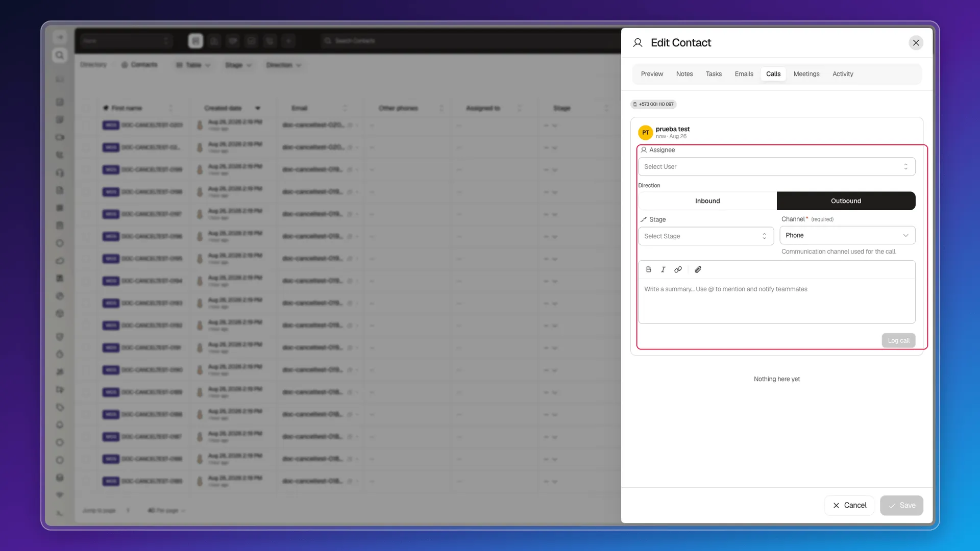Select the Calls tab
Screen dimensions: 980x551
point(773,74)
